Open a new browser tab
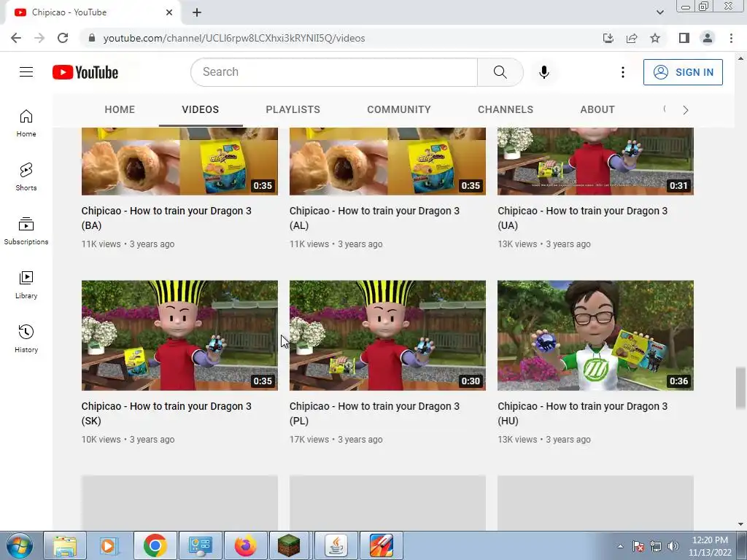Viewport: 747px width, 560px height. click(197, 12)
